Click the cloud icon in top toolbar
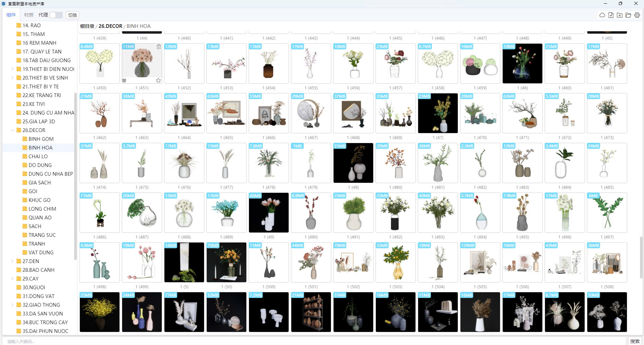This screenshot has height=345, width=644. coord(602,15)
